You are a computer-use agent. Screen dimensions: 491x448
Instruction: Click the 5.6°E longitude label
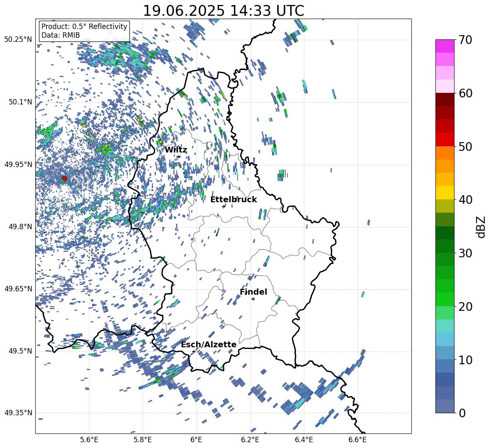click(89, 440)
